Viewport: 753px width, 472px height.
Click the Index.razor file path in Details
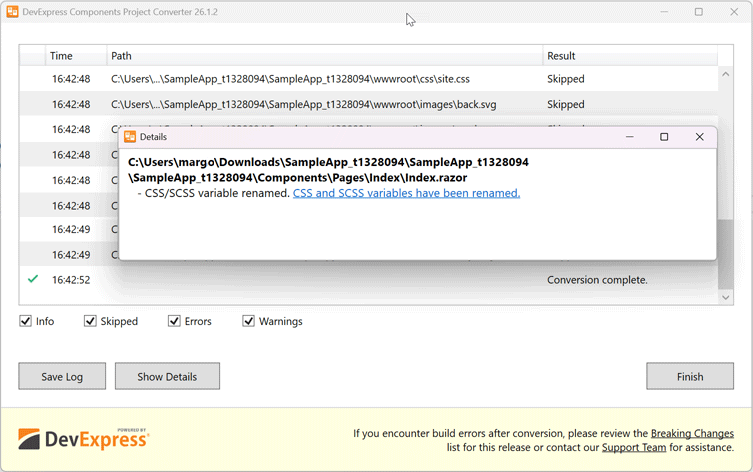[328, 170]
